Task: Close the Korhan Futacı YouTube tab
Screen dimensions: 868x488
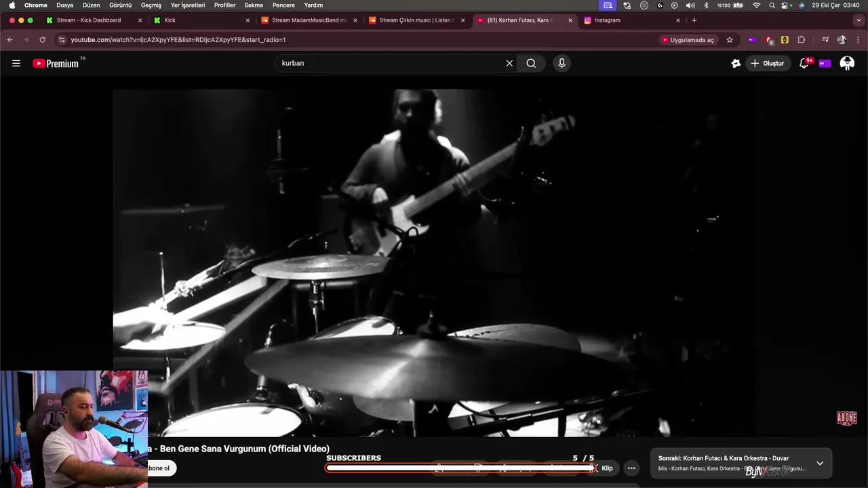Action: click(570, 20)
